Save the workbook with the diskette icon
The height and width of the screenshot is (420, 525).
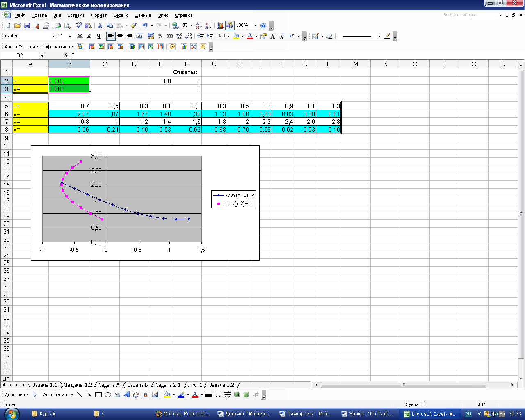[27, 25]
